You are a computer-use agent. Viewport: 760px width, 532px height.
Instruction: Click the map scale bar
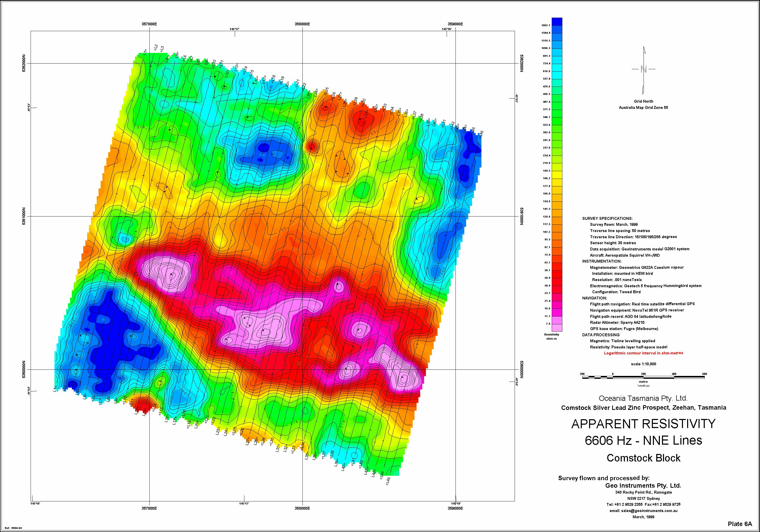(x=643, y=377)
